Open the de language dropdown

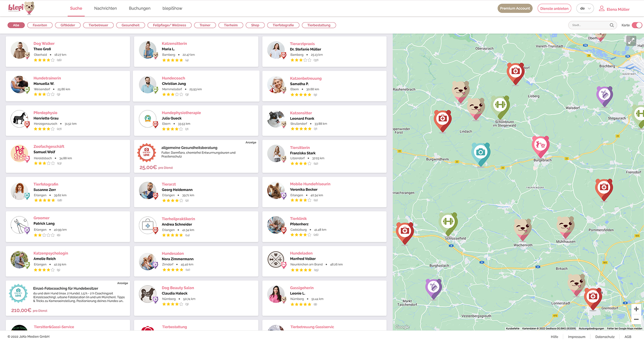(585, 9)
